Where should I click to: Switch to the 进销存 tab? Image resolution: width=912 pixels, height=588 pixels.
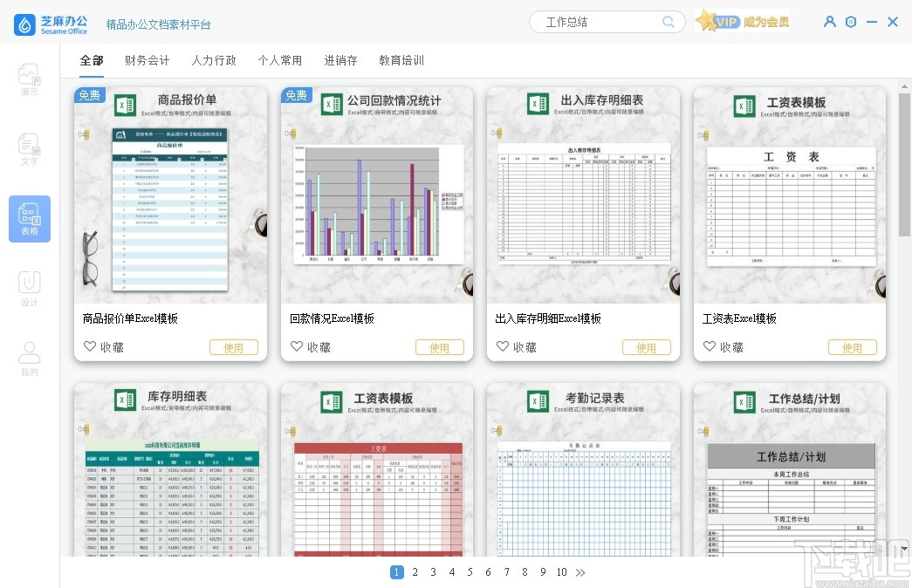[341, 60]
